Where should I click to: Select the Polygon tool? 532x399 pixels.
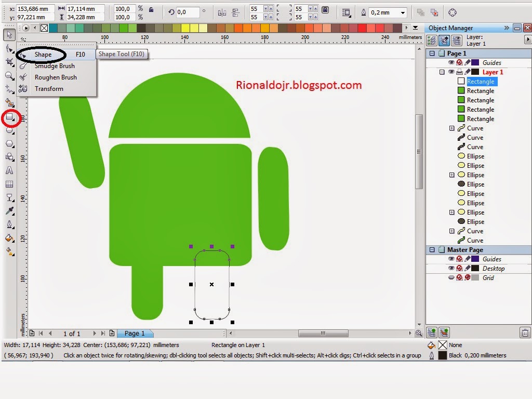[x=9, y=143]
